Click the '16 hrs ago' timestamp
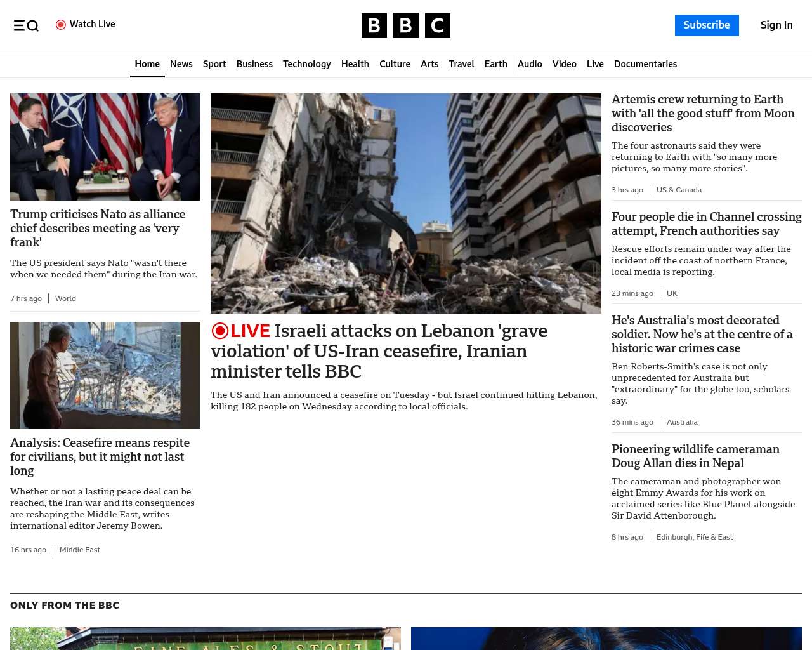 [28, 550]
